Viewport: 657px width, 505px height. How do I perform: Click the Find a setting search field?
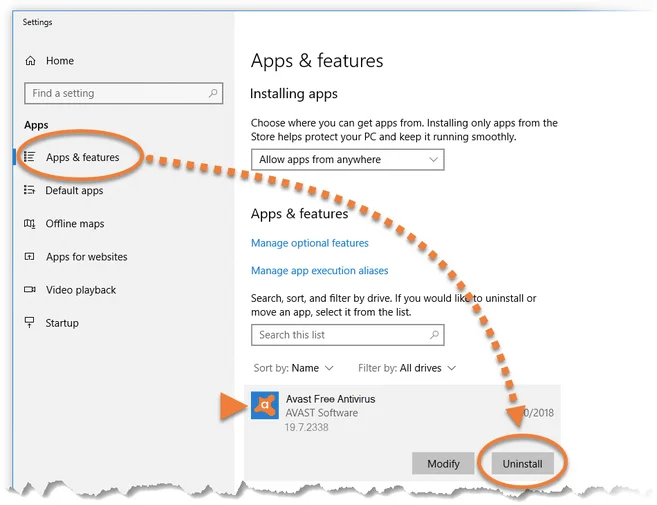[x=124, y=93]
